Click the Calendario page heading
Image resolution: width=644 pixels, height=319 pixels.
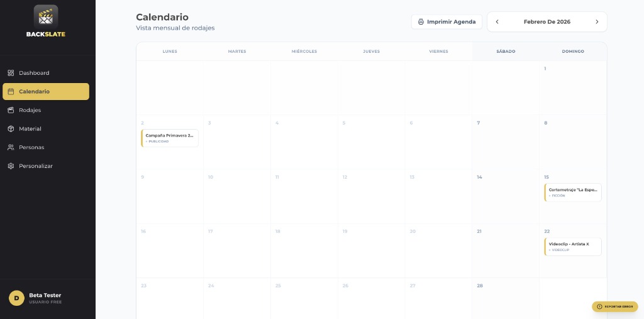tap(162, 17)
